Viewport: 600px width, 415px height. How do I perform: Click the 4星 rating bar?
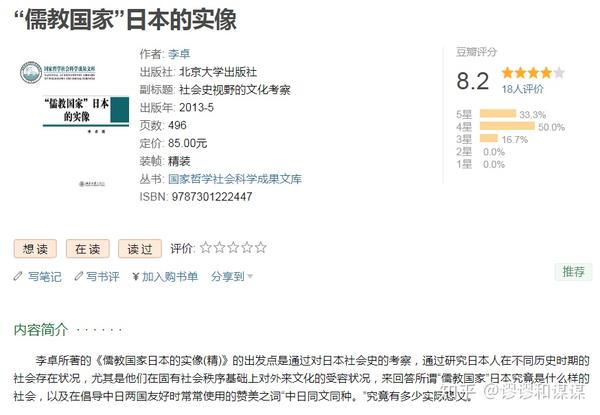507,126
